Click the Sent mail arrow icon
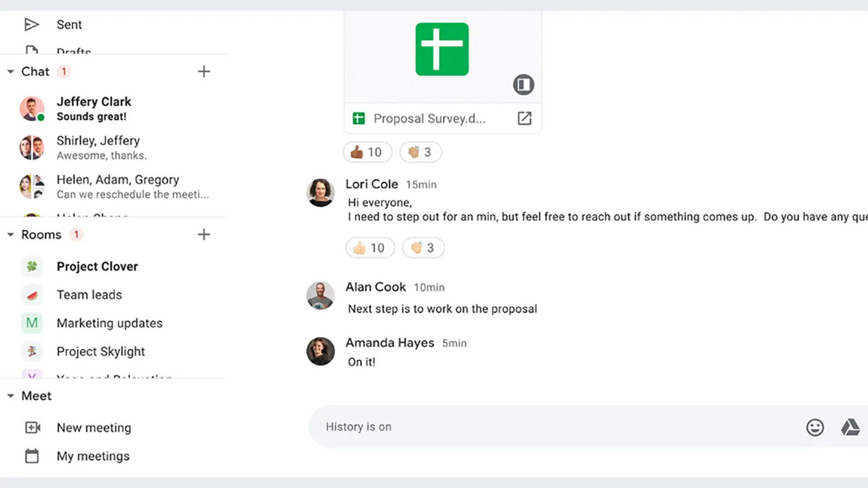Image resolution: width=868 pixels, height=488 pixels. pyautogui.click(x=32, y=25)
